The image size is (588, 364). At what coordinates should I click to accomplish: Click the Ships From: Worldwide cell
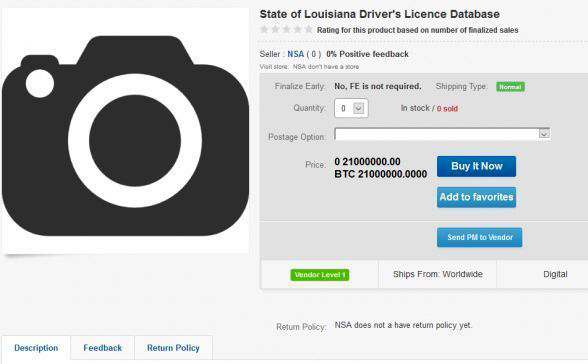coord(438,274)
